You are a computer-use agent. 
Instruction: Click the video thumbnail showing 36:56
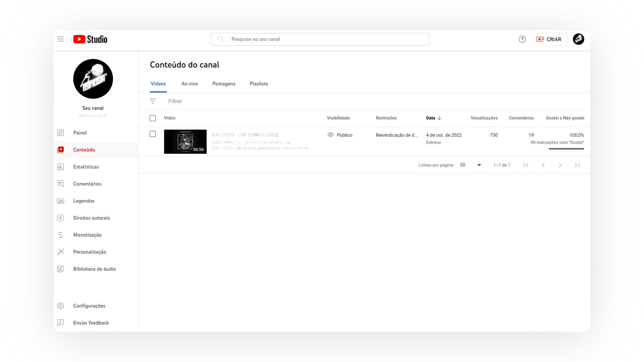pyautogui.click(x=185, y=141)
